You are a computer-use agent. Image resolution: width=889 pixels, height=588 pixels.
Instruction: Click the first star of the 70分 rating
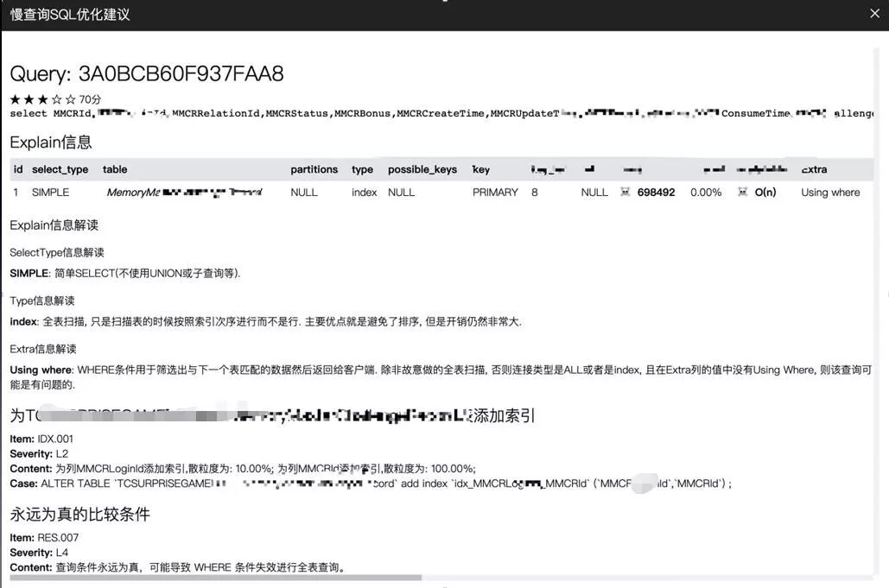click(16, 99)
